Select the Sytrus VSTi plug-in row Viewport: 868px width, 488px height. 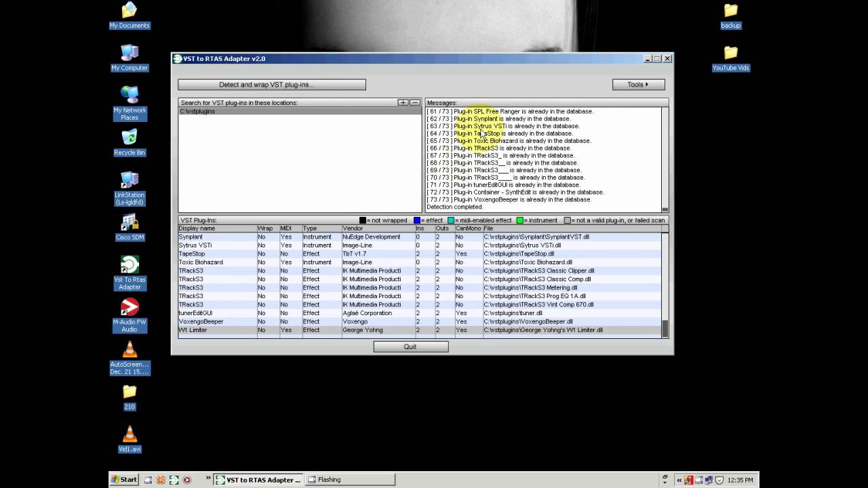coord(420,245)
